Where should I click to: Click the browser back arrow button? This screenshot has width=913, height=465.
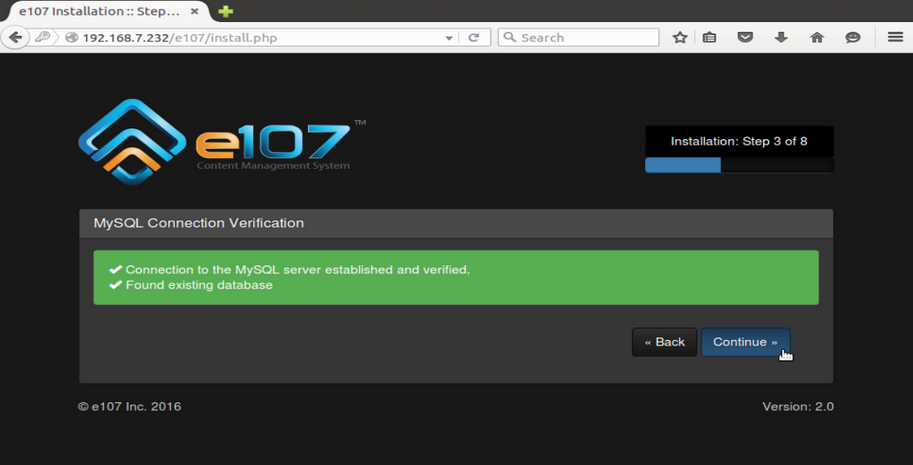click(15, 38)
